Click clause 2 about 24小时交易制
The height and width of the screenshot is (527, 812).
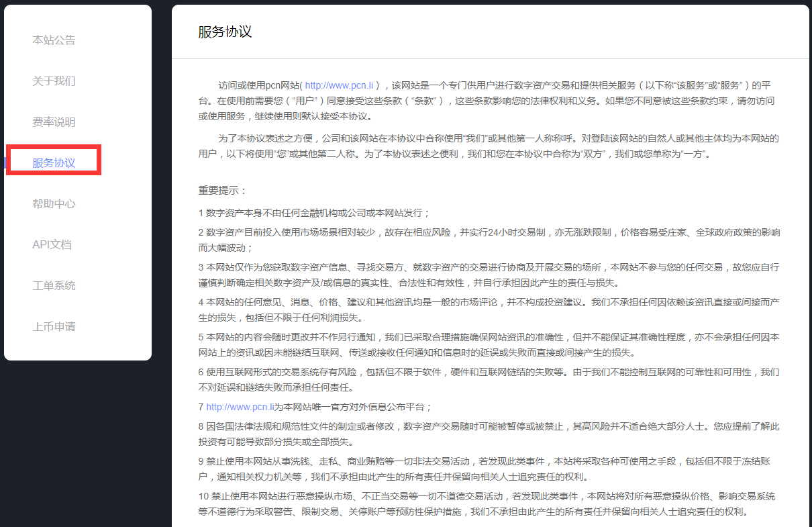489,232
